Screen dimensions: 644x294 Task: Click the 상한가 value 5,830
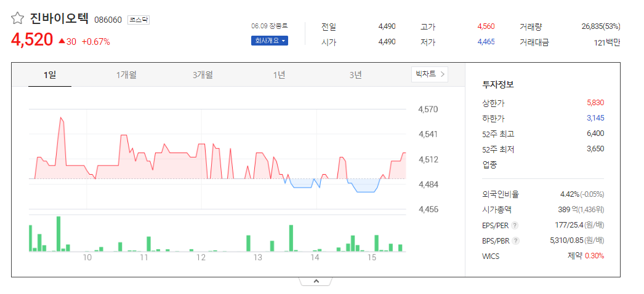coord(595,103)
